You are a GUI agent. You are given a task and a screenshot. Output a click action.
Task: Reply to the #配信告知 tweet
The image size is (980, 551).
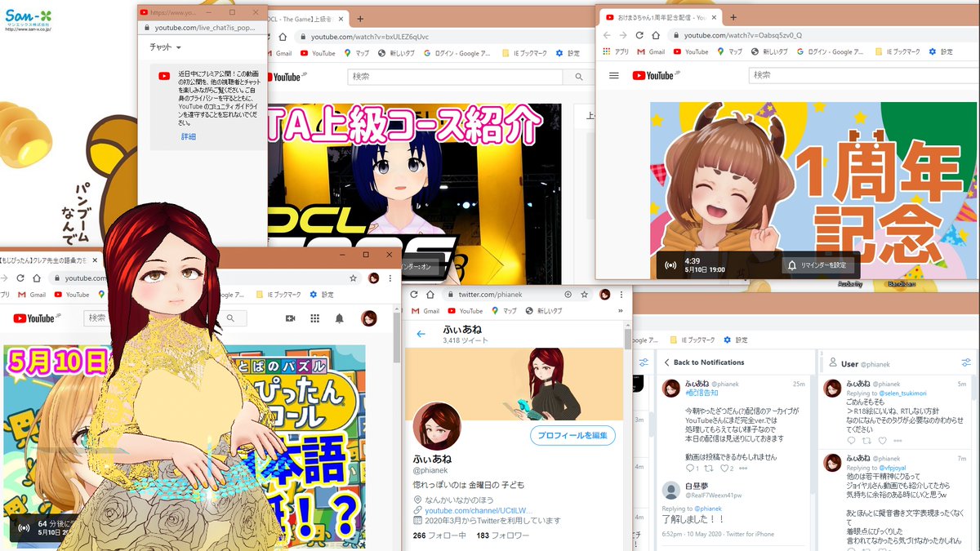[x=689, y=469]
